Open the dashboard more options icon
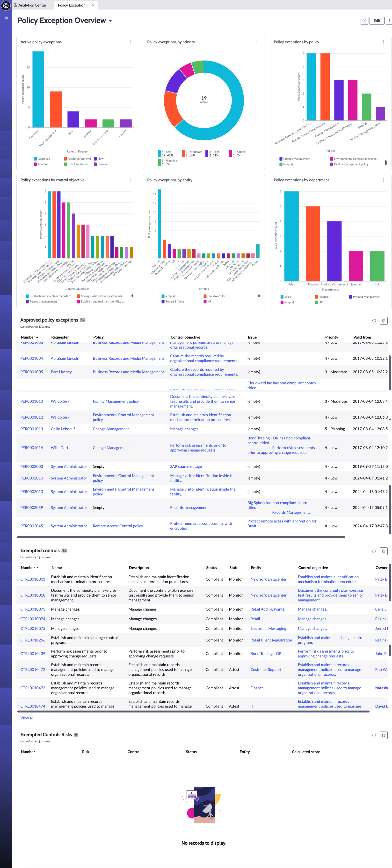The width and height of the screenshot is (392, 868). (x=389, y=21)
